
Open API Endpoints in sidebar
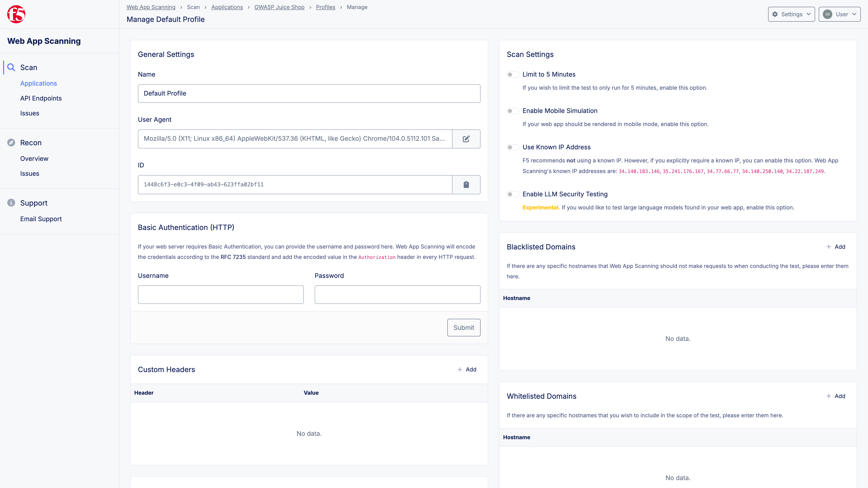[41, 98]
